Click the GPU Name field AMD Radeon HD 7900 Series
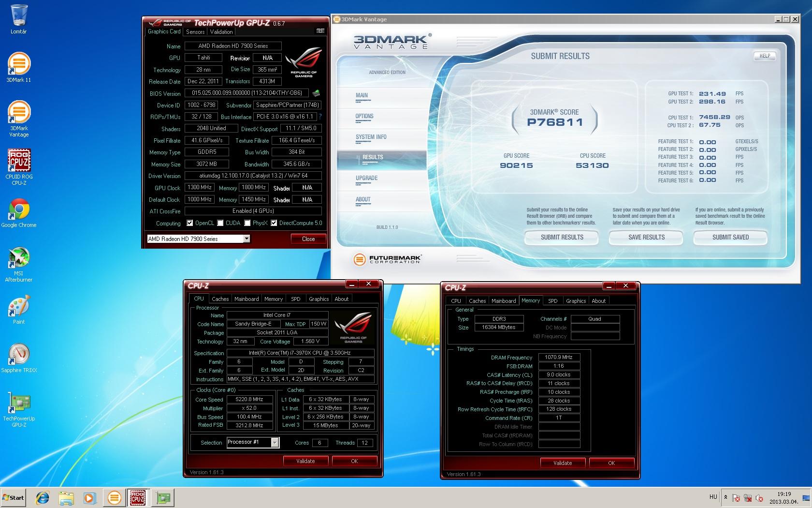Screen dimensions: 812x508 (x=233, y=46)
